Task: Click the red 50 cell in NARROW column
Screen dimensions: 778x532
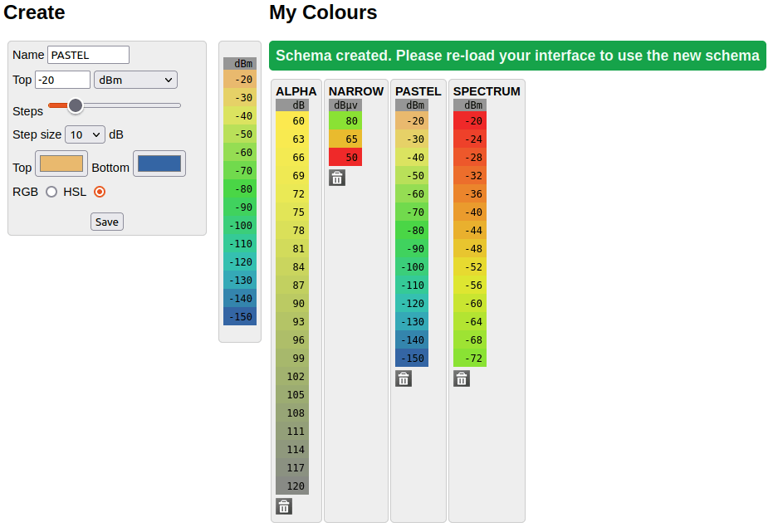Action: coord(345,157)
